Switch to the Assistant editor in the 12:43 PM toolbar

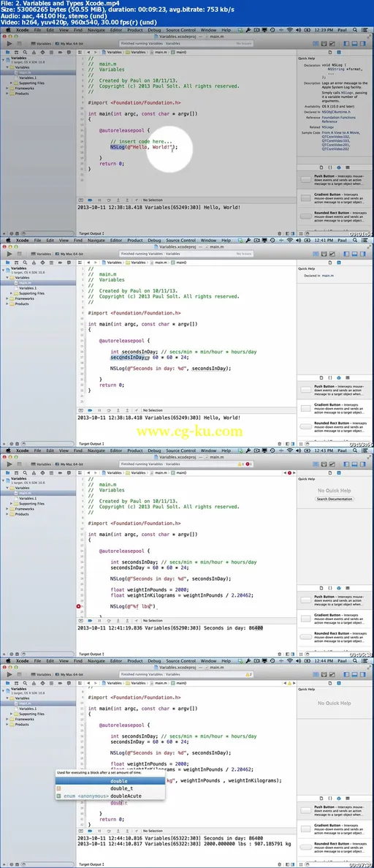(x=324, y=464)
